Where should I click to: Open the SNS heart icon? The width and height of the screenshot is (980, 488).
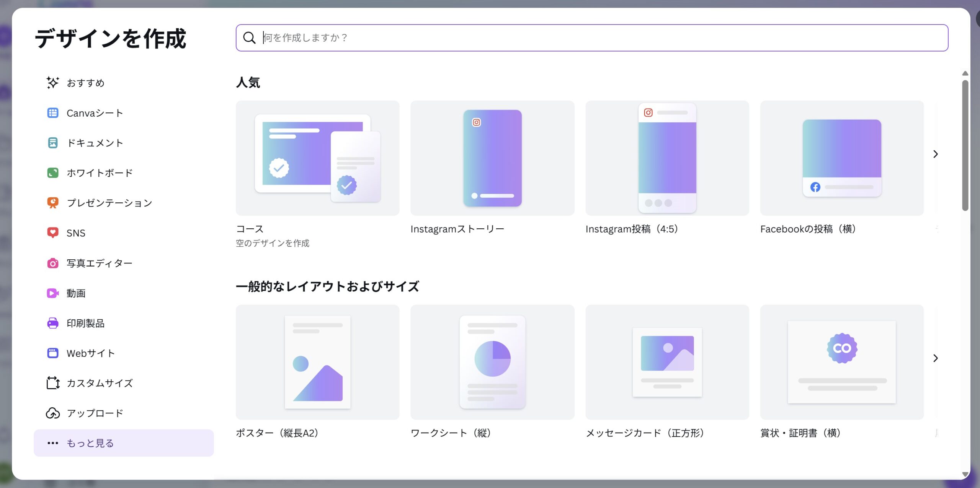pos(53,233)
